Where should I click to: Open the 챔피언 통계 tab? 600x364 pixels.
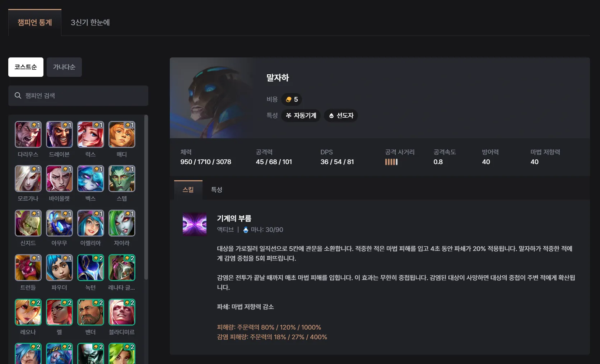35,22
